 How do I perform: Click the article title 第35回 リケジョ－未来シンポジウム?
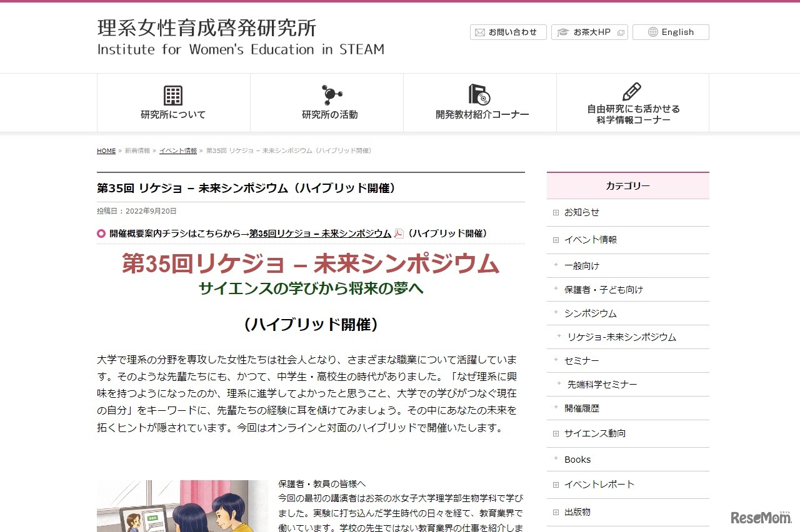click(x=246, y=189)
